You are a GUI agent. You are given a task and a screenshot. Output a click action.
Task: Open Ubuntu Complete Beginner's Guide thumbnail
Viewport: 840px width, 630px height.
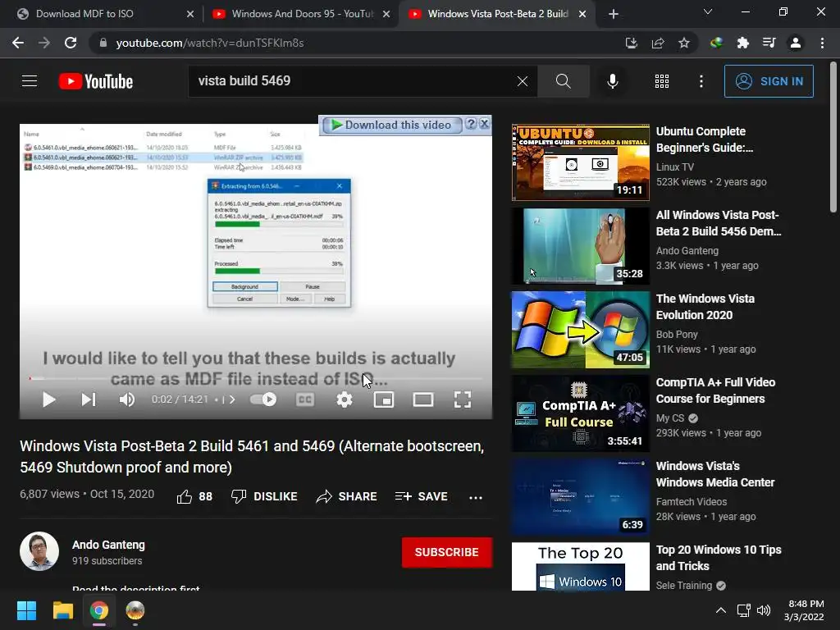pyautogui.click(x=581, y=162)
